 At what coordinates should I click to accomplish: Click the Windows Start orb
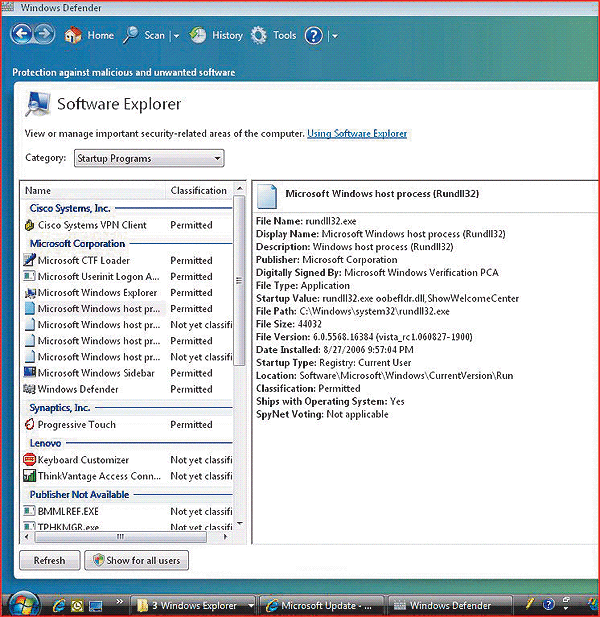pos(23,604)
